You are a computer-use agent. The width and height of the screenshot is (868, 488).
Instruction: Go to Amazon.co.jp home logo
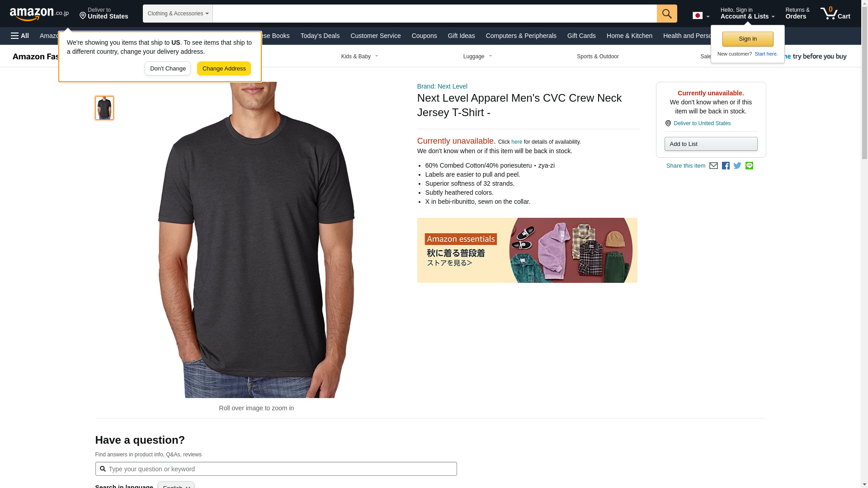39,14
